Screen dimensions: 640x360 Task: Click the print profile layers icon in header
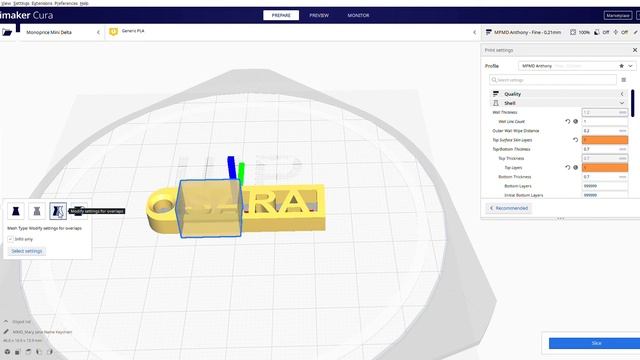point(488,32)
